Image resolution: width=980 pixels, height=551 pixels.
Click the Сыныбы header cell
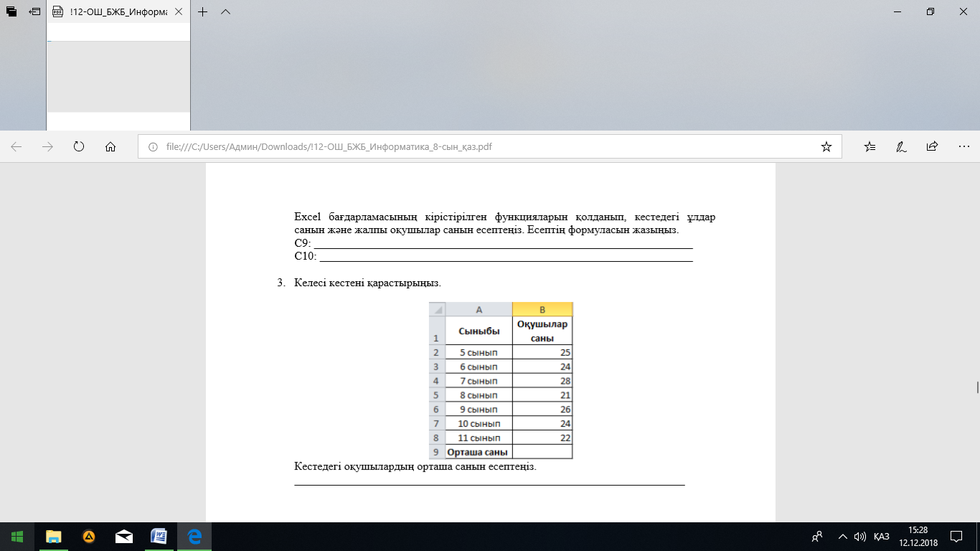point(479,331)
